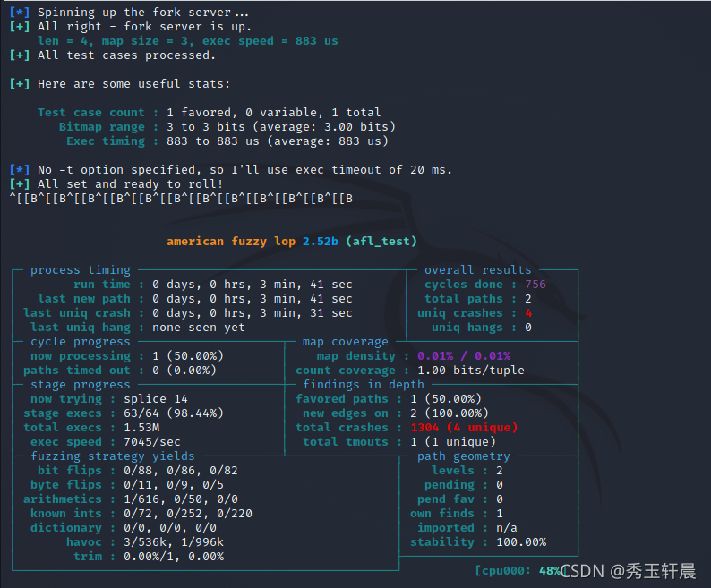Select 'All right - fork server is up.' line

(x=130, y=27)
